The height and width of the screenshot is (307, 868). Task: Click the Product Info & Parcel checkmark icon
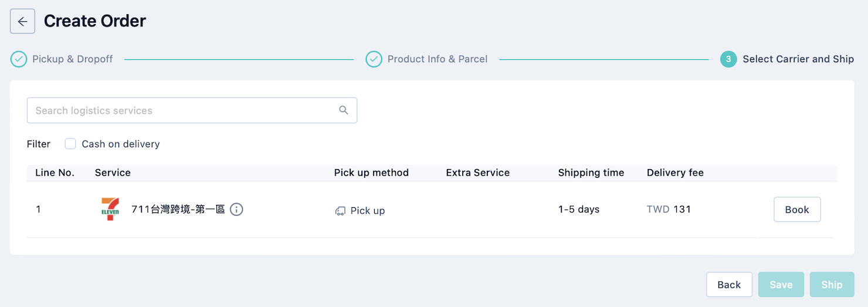pyautogui.click(x=374, y=59)
